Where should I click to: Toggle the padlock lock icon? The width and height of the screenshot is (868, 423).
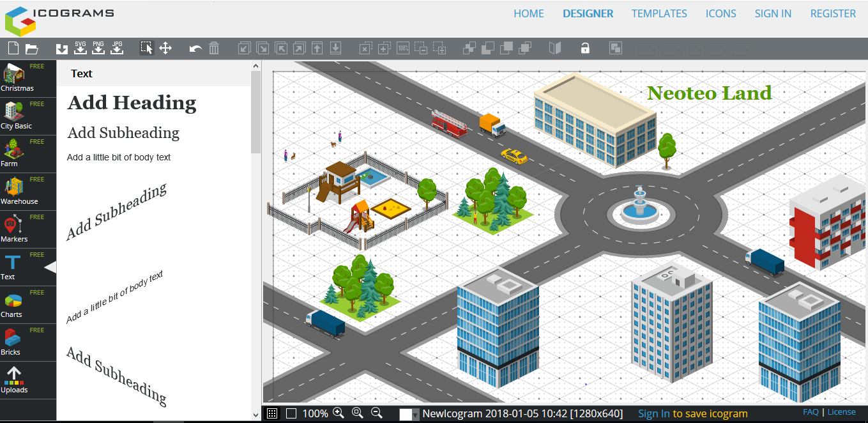(584, 48)
